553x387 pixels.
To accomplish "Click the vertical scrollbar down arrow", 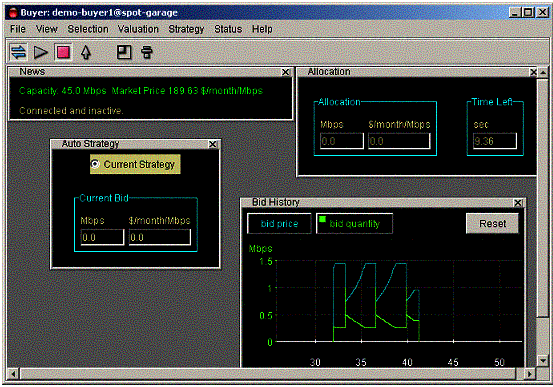I will coord(543,361).
